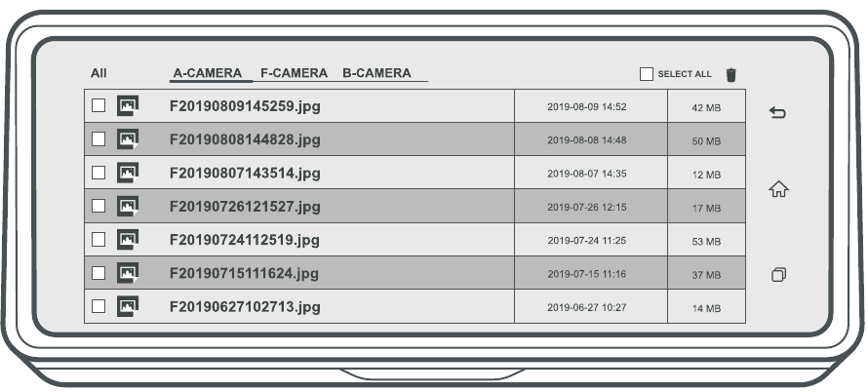Click image icon for F20190627102713.jpg
Viewport: 868px width, 392px height.
coord(128,306)
